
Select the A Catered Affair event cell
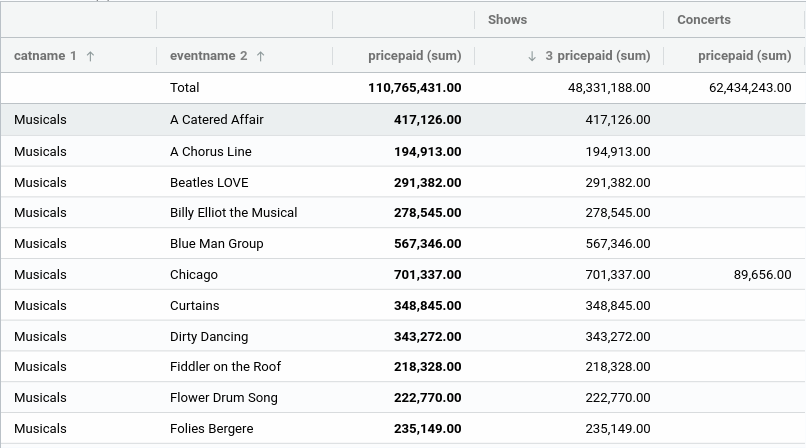(217, 120)
